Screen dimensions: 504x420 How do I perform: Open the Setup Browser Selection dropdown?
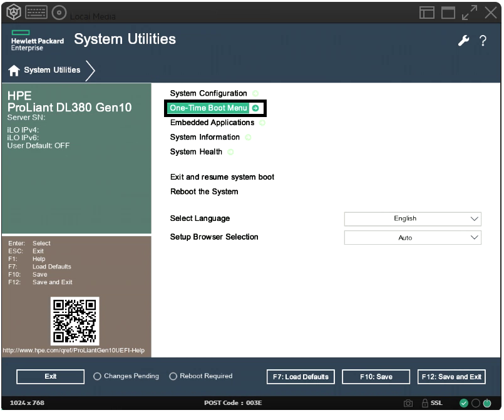412,237
